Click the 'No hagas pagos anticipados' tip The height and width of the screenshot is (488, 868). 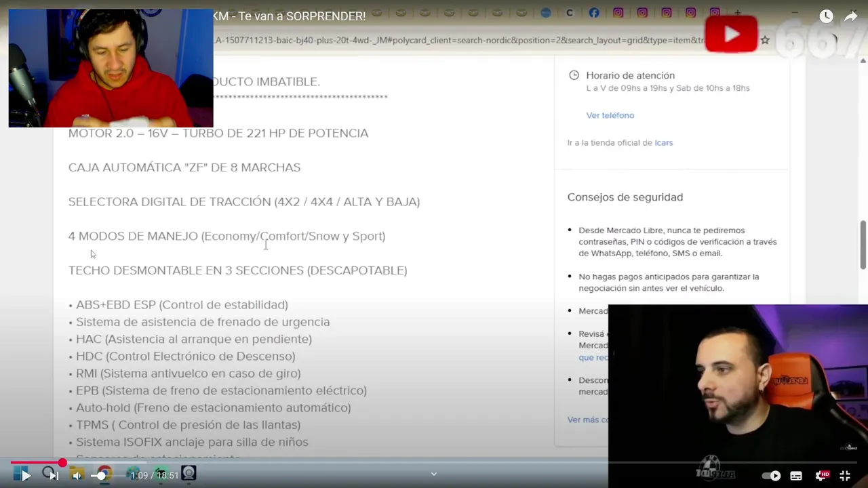pyautogui.click(x=669, y=283)
